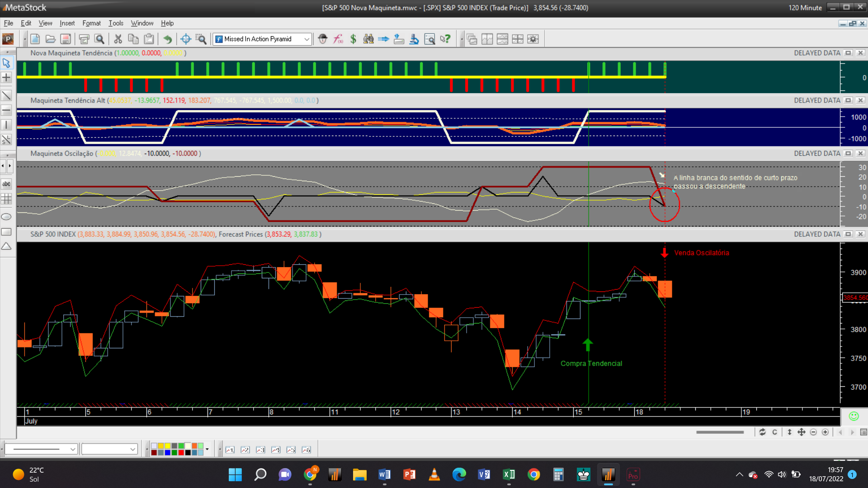
Task: Expand the line style dropdown
Action: tap(72, 450)
